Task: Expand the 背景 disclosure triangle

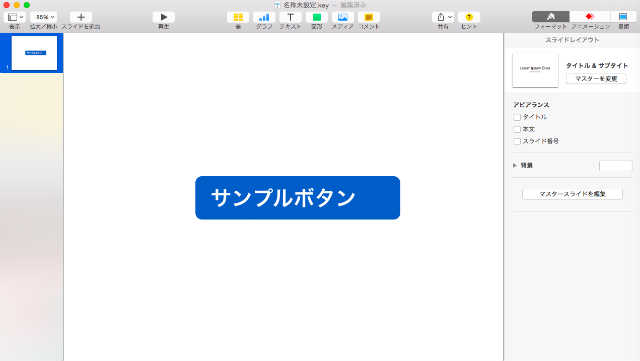Action: coord(515,165)
